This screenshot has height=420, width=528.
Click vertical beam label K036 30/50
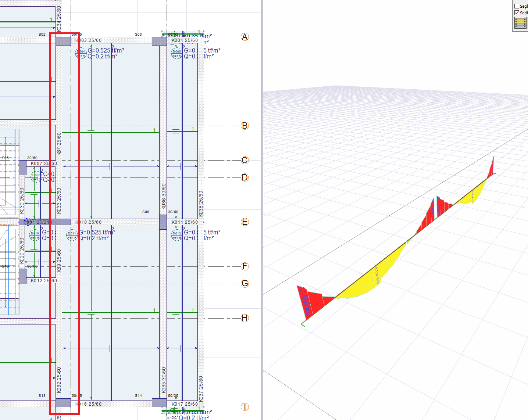[164, 196]
